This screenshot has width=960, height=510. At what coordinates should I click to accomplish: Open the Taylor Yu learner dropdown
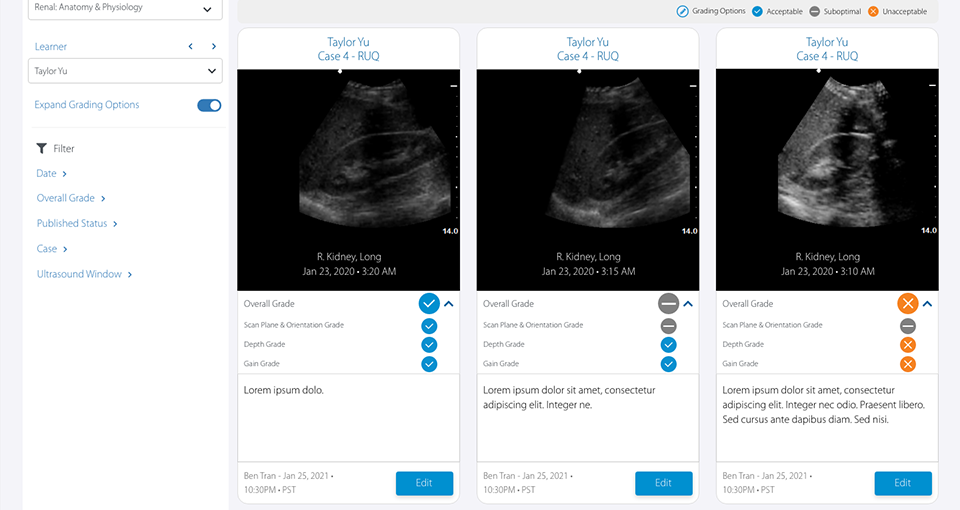pos(125,71)
